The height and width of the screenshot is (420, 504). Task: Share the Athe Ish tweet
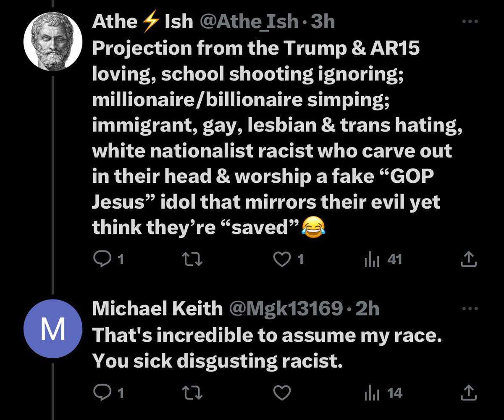469,260
